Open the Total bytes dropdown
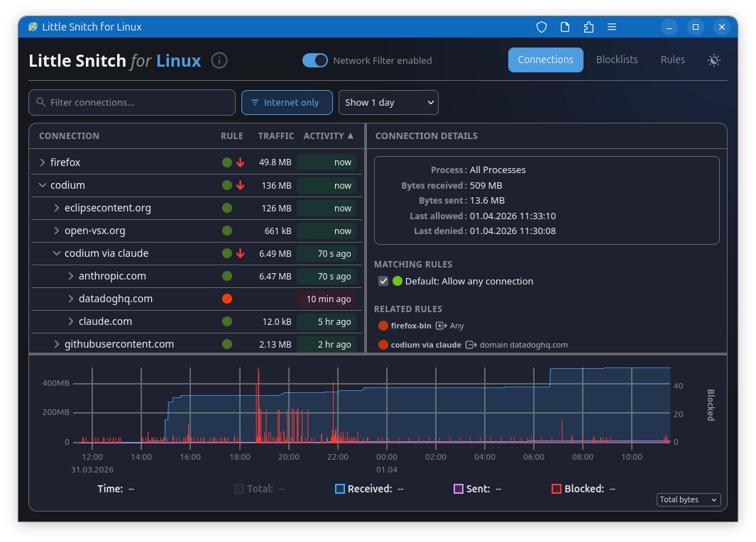The image size is (756, 542). 689,499
